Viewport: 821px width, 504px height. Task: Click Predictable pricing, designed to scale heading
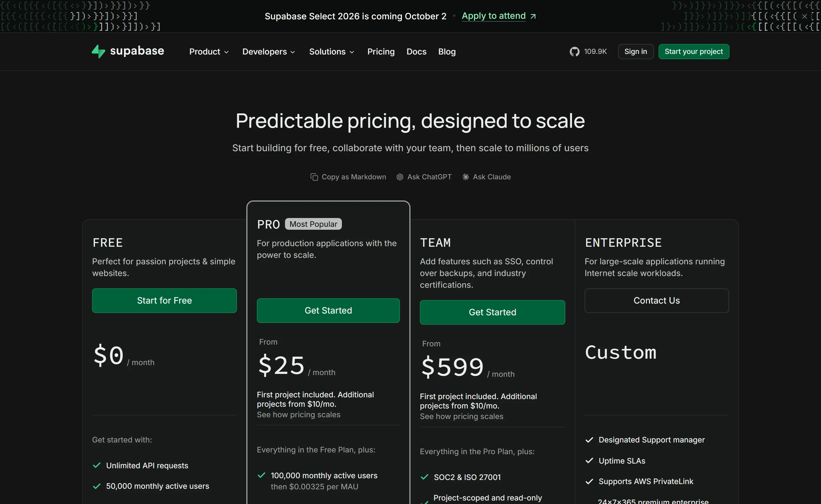[x=410, y=121]
